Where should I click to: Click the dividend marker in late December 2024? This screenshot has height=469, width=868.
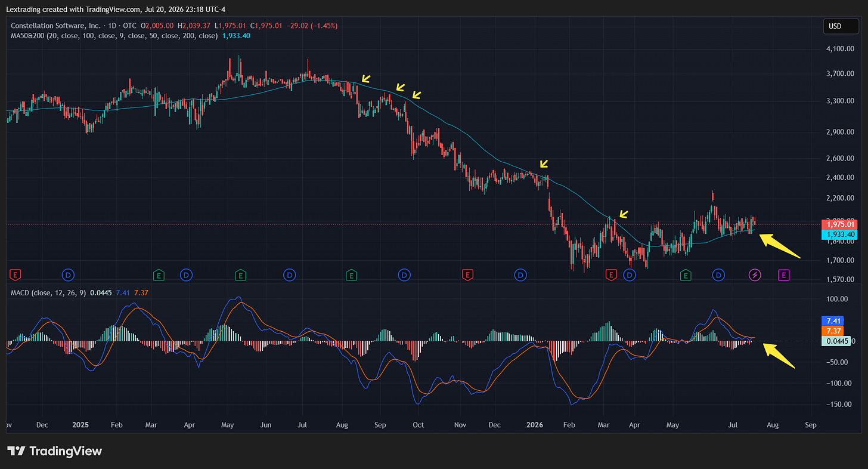[x=69, y=275]
